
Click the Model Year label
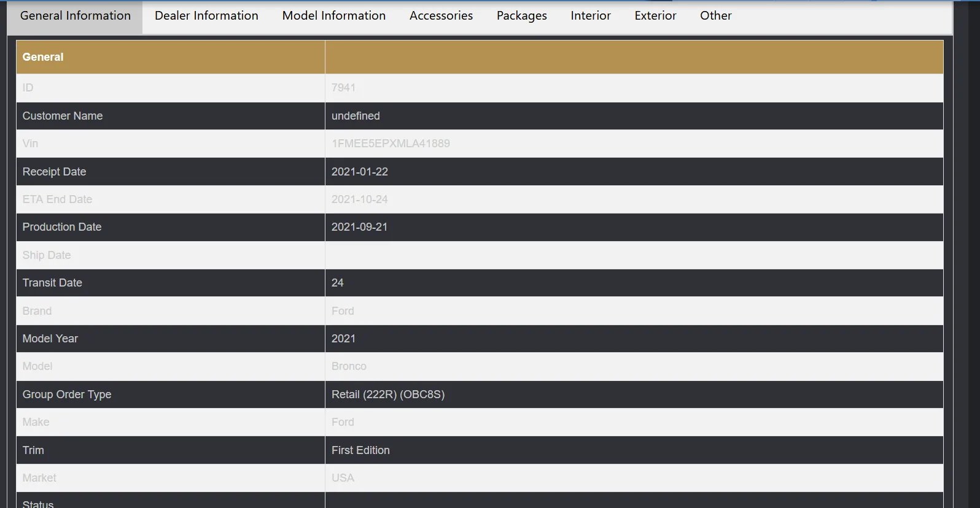click(x=50, y=339)
